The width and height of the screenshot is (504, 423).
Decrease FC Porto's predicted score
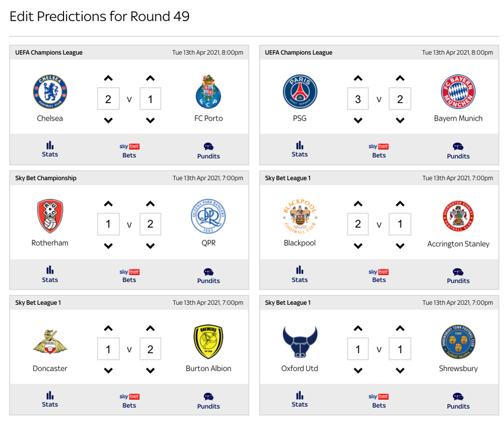click(150, 121)
